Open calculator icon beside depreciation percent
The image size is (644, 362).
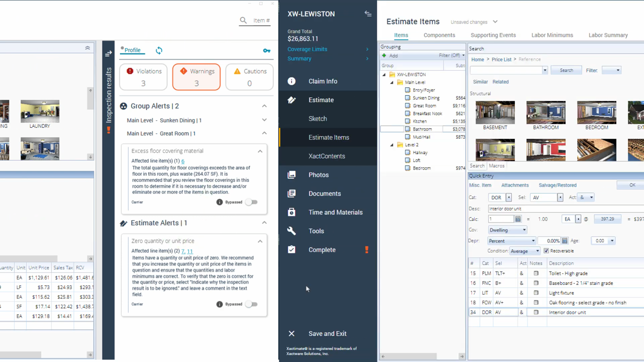point(565,241)
